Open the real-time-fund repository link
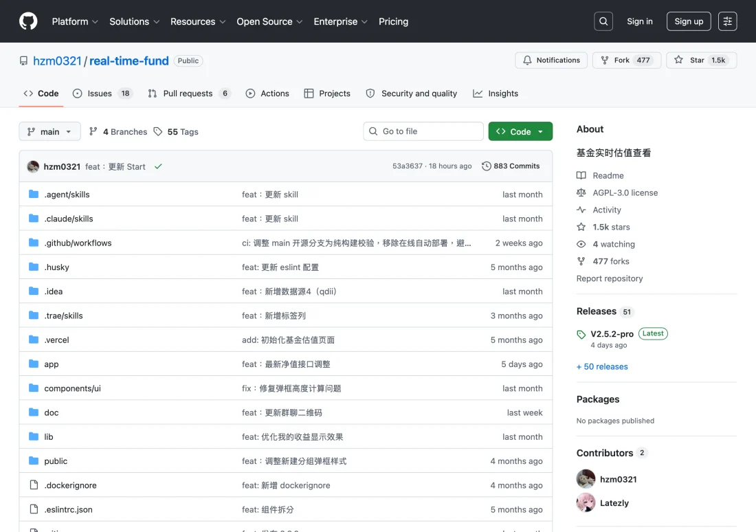 click(x=129, y=60)
